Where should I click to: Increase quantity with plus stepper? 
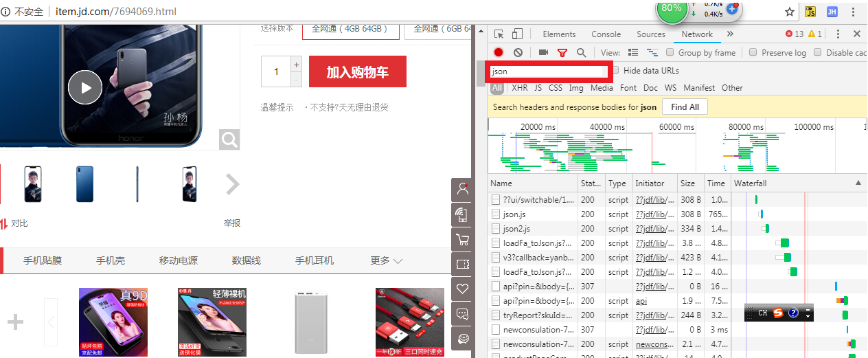pyautogui.click(x=297, y=65)
